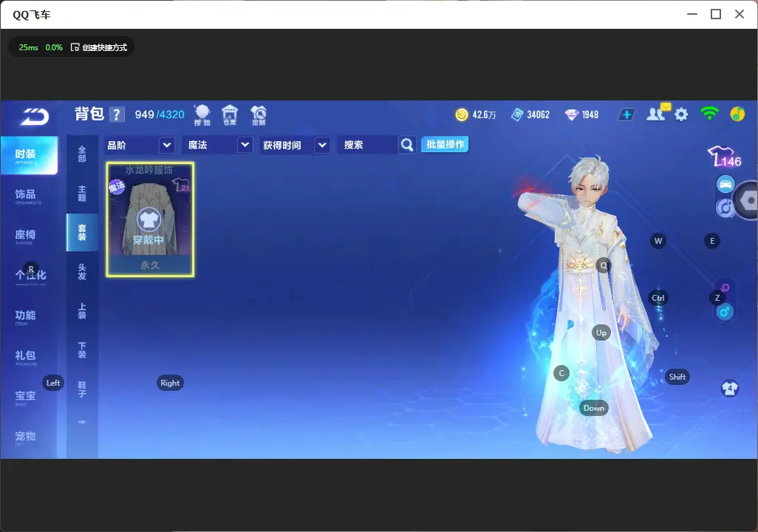Select the blue male gender icon
758x532 pixels.
coord(725,312)
